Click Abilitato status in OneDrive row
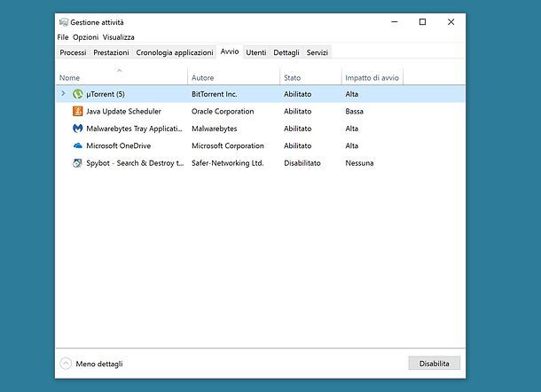The height and width of the screenshot is (392, 541). pos(297,145)
